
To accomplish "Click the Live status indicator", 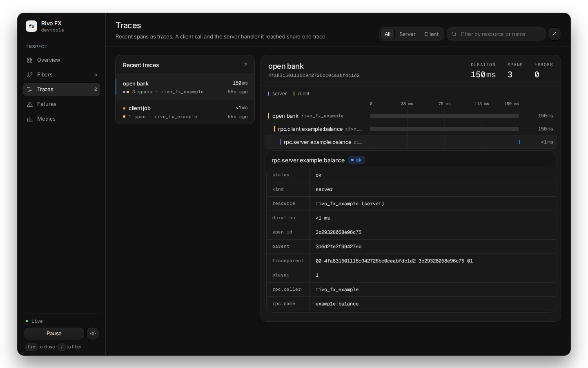I will coord(34,321).
